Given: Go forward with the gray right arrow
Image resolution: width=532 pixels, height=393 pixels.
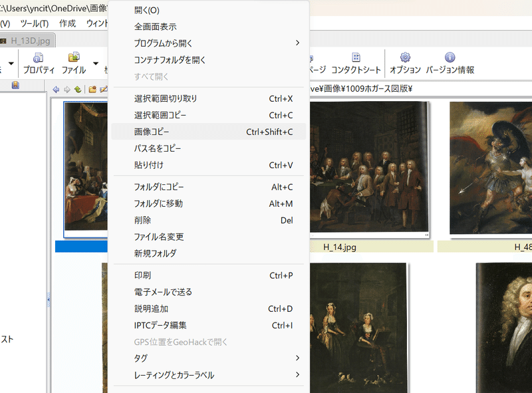Looking at the screenshot, I should [x=67, y=89].
